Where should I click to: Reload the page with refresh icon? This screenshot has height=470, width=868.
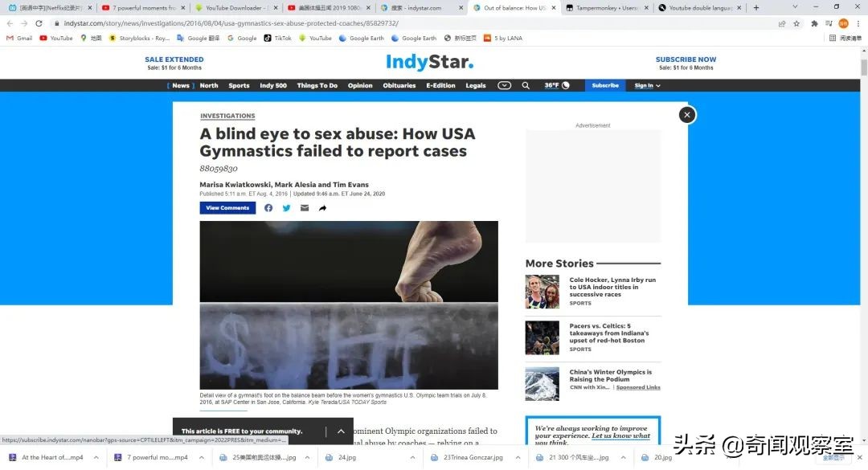click(x=39, y=23)
